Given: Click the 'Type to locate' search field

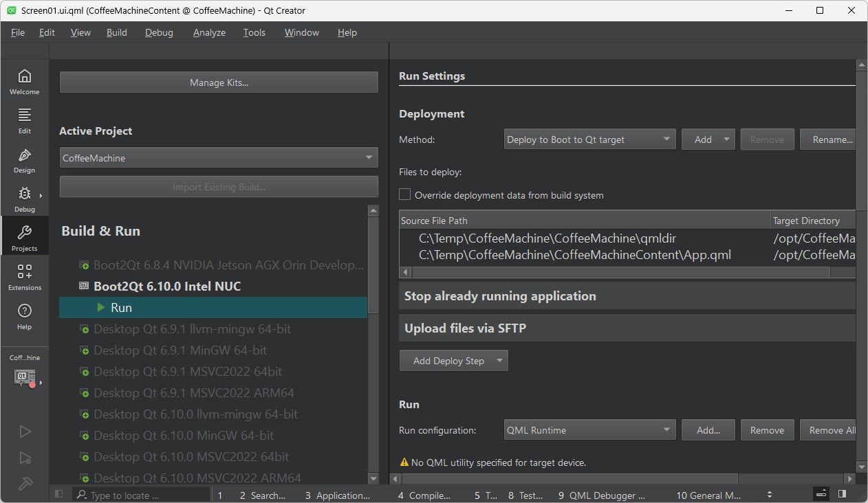Looking at the screenshot, I should coord(141,494).
